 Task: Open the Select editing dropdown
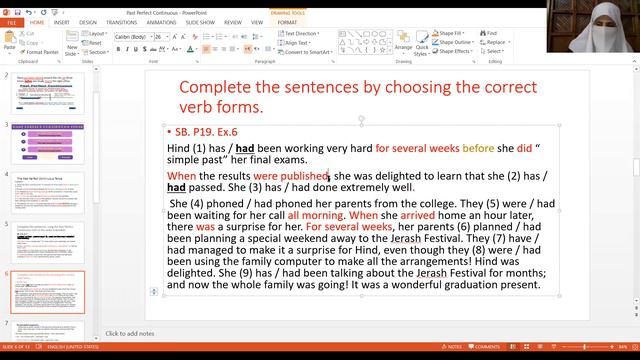coord(492,51)
